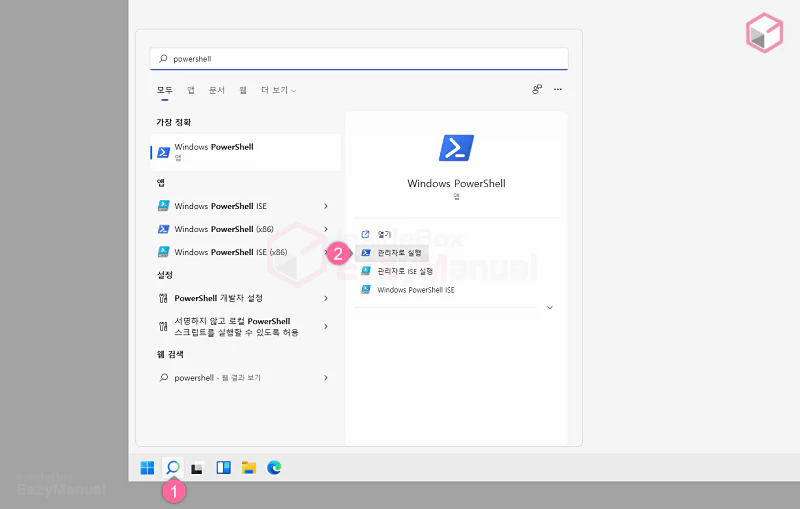
Task: Open the 더 보기 dropdown filter
Action: tap(278, 90)
